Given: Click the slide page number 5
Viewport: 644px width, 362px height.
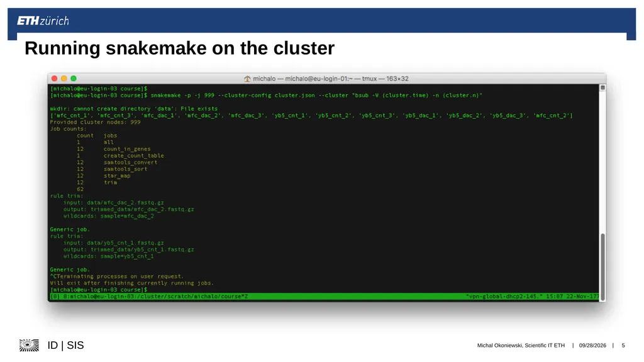Looking at the screenshot, I should pyautogui.click(x=623, y=346).
